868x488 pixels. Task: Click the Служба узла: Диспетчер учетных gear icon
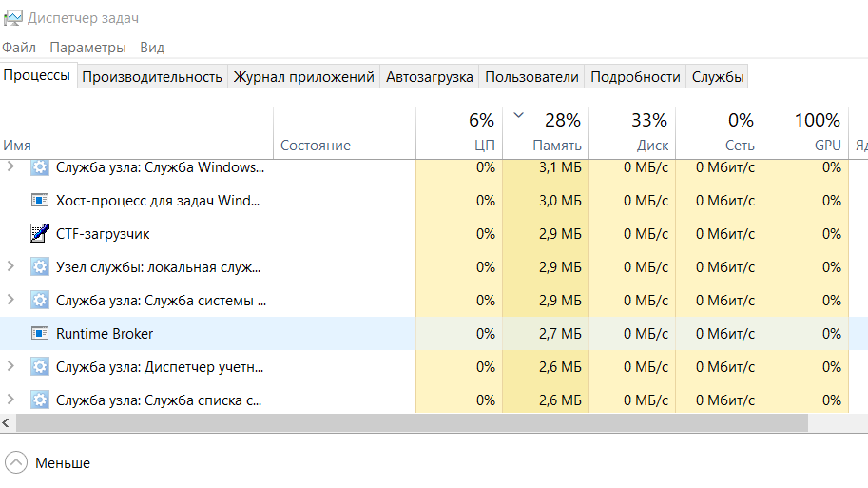point(39,367)
